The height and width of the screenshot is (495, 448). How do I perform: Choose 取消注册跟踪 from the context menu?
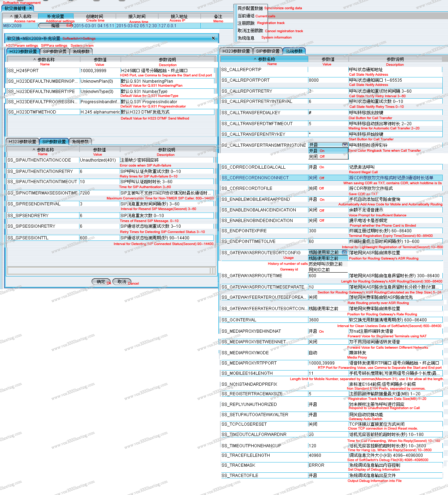[x=250, y=31]
